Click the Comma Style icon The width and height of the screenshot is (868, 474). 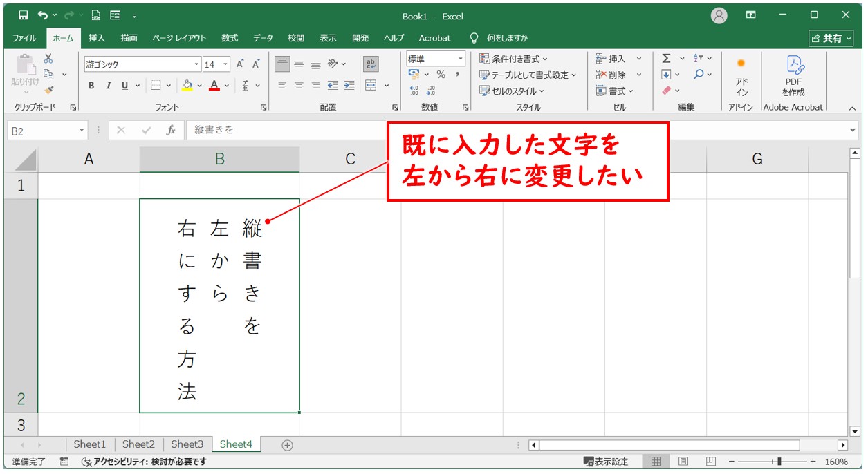point(459,75)
